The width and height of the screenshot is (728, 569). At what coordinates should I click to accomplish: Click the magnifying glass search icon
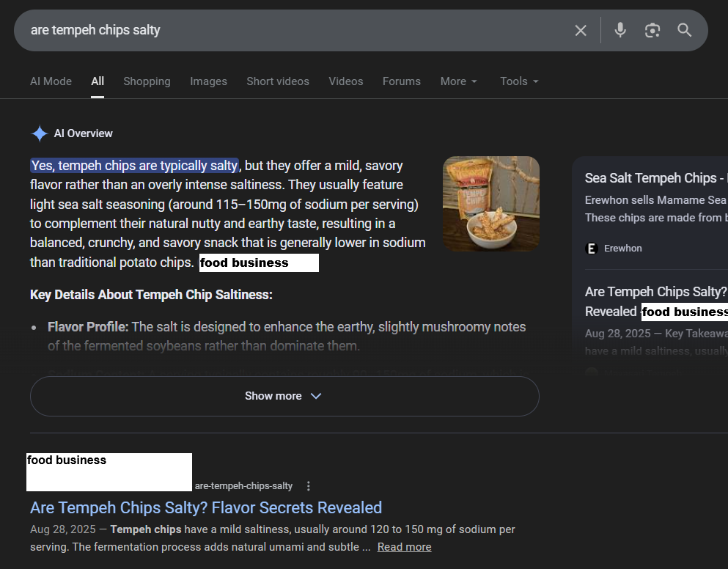tap(685, 30)
